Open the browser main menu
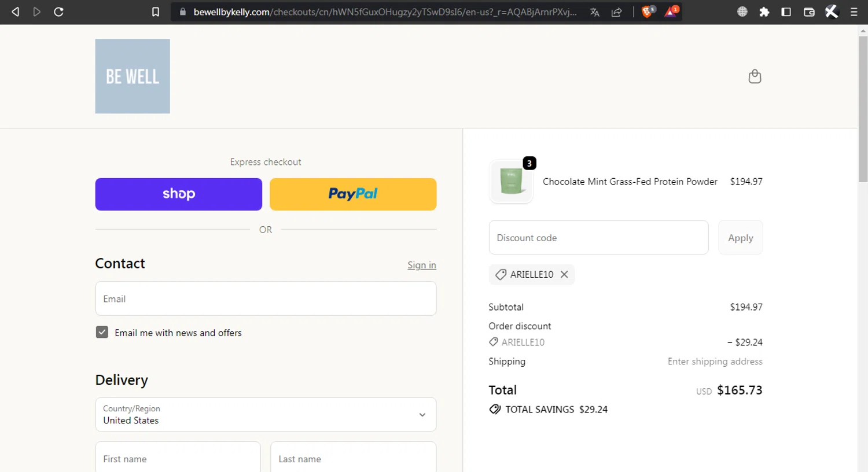The image size is (868, 472). 854,12
